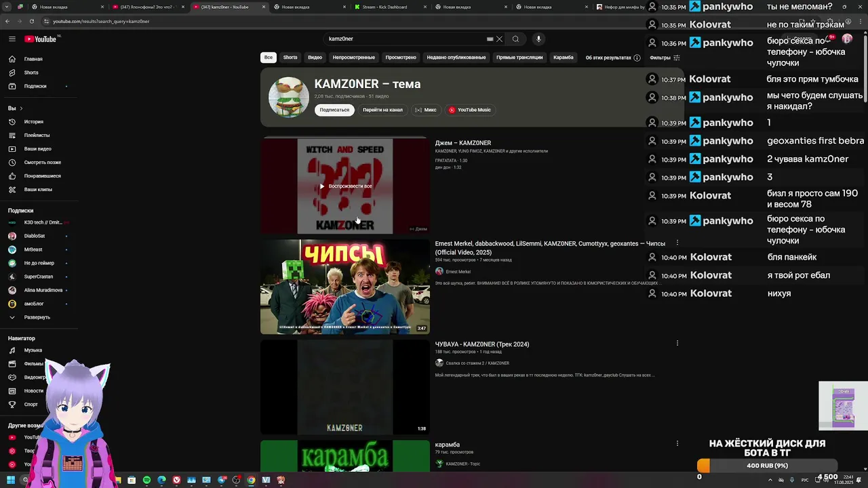Open Spotify from the taskbar
868x488 pixels.
tap(146, 480)
